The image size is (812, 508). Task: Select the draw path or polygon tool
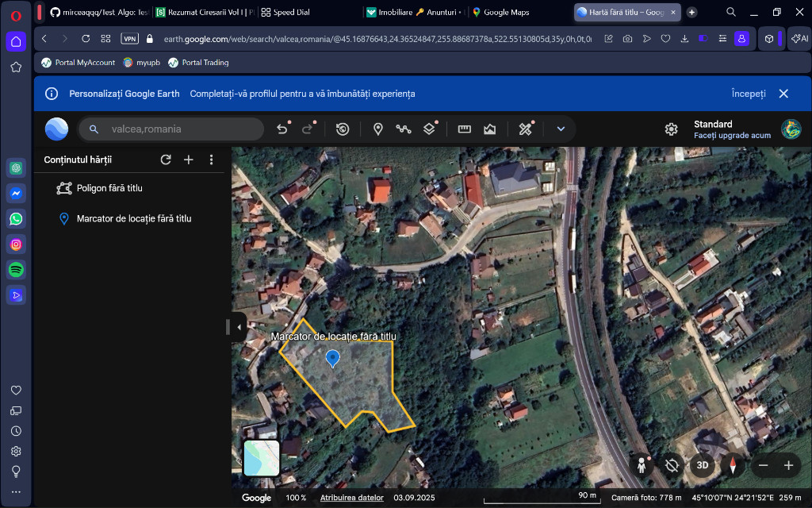[404, 129]
